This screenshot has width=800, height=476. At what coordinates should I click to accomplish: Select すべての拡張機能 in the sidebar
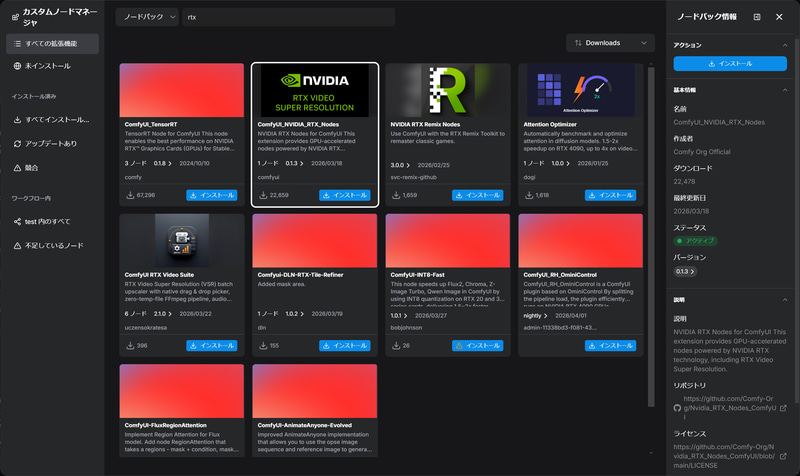(53, 44)
